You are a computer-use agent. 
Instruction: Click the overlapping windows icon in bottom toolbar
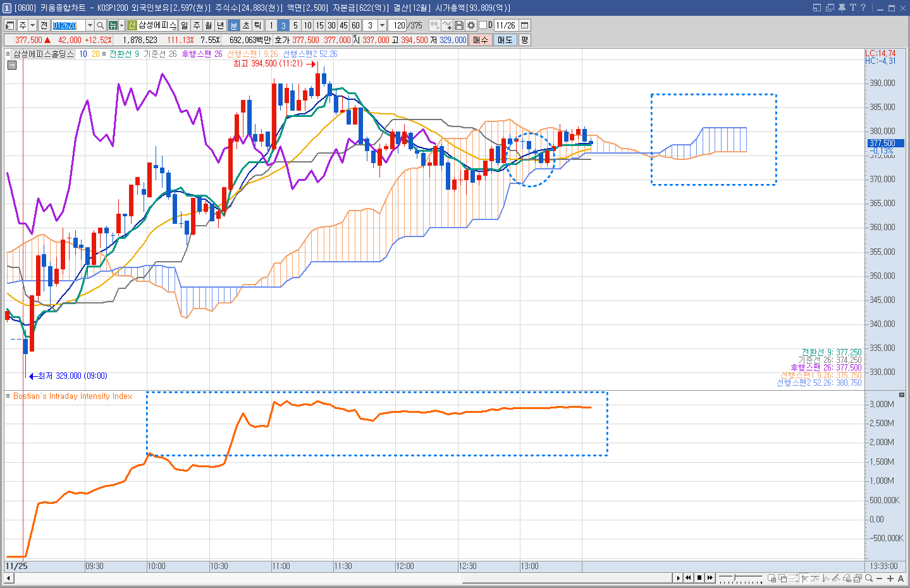click(782, 578)
